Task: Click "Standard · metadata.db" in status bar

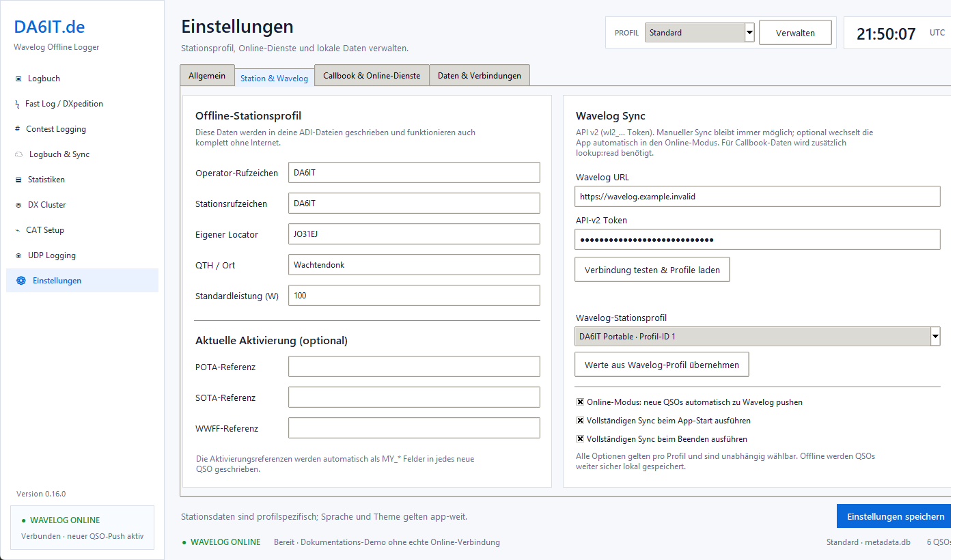Action: point(868,542)
